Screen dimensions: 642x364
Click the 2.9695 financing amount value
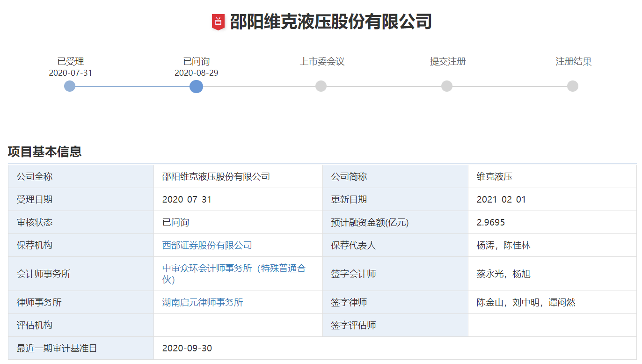(x=491, y=223)
